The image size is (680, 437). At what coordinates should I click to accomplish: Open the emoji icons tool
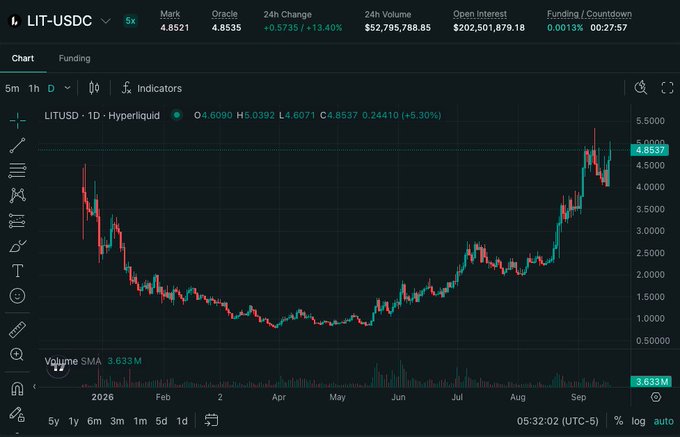[x=17, y=296]
